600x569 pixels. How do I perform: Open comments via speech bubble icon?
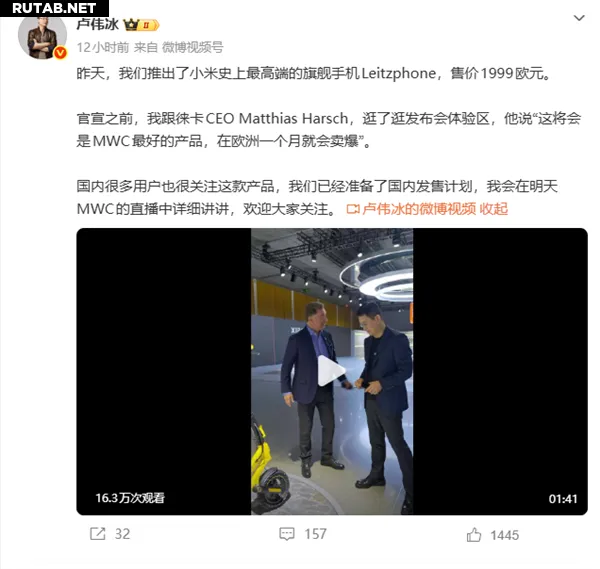[x=287, y=534]
